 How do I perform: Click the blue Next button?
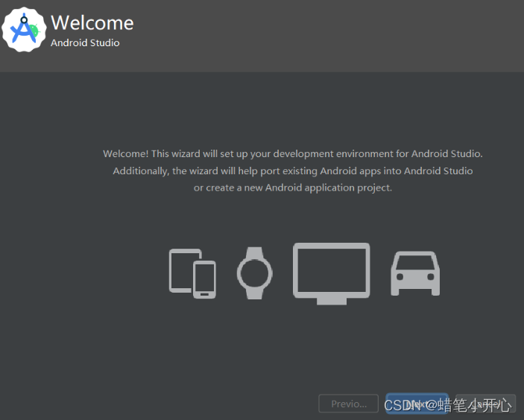[x=417, y=404]
